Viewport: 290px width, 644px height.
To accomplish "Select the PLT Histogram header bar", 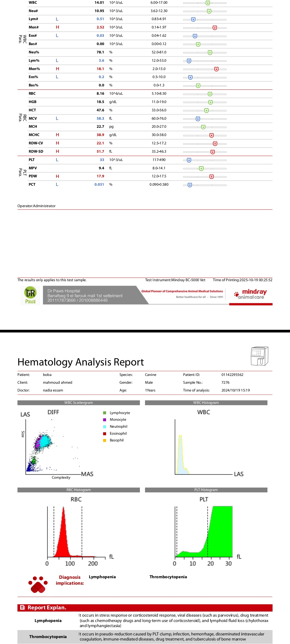I will point(206,490).
